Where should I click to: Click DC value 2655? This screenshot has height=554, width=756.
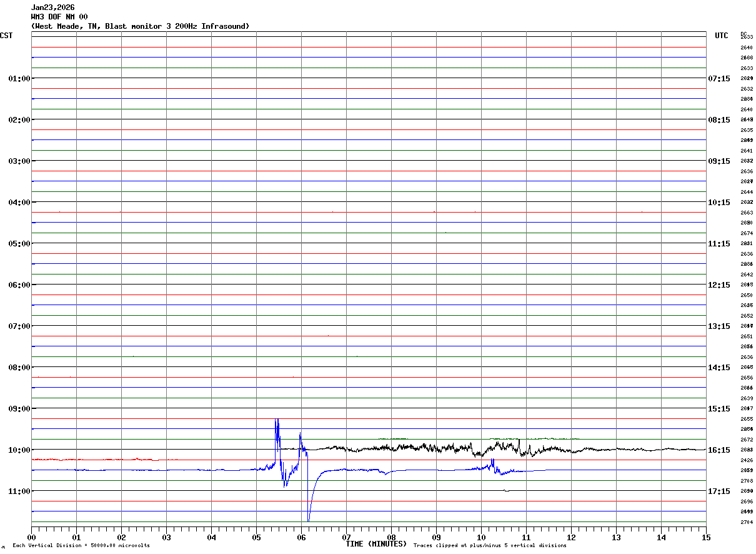[747, 419]
